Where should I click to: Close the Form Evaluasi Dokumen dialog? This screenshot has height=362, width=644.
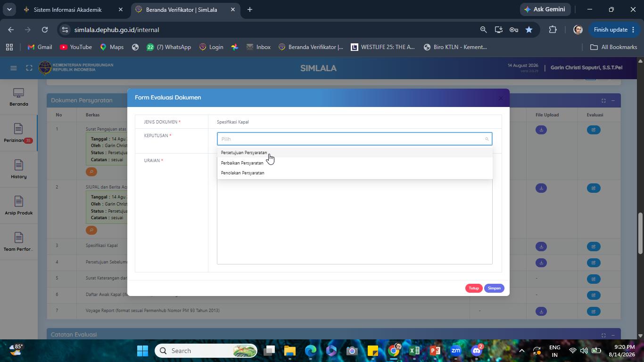tap(501, 98)
